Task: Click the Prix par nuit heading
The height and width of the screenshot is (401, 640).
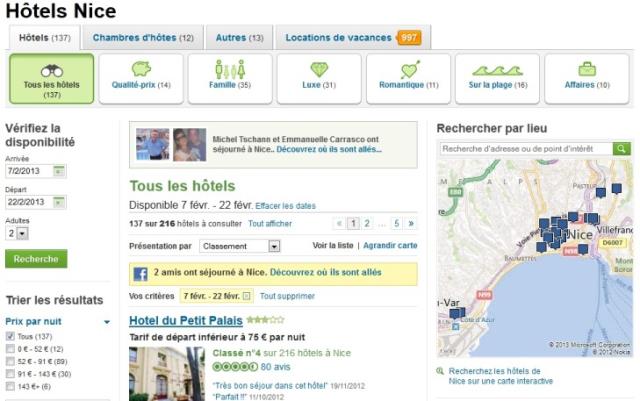Action: coord(33,321)
